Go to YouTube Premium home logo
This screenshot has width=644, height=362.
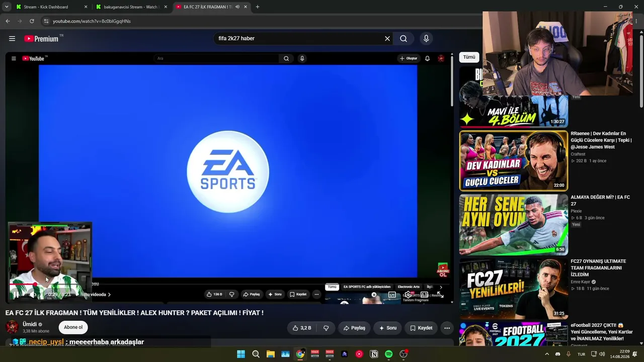point(41,39)
